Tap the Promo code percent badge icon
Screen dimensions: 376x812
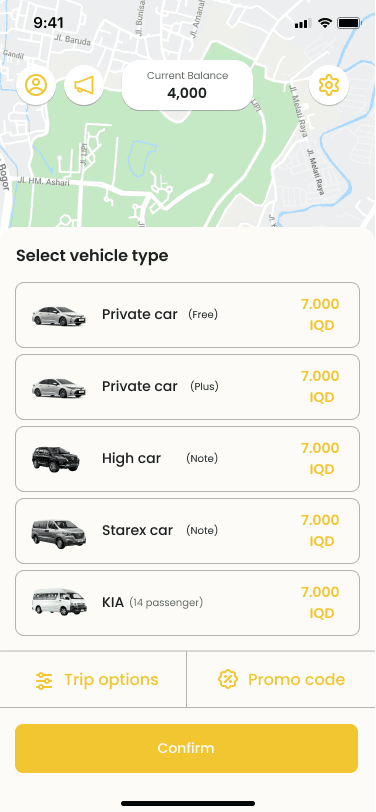pos(227,679)
